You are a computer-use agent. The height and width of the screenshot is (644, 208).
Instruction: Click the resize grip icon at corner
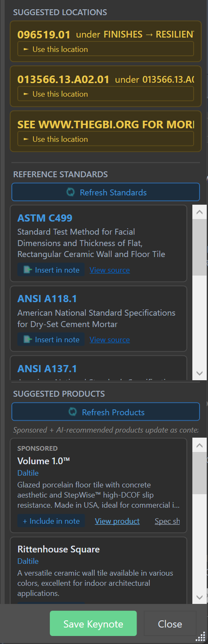[200, 637]
